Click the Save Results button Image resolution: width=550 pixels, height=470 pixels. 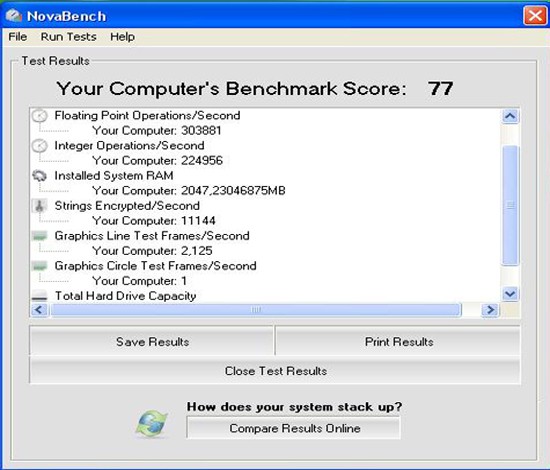point(152,341)
